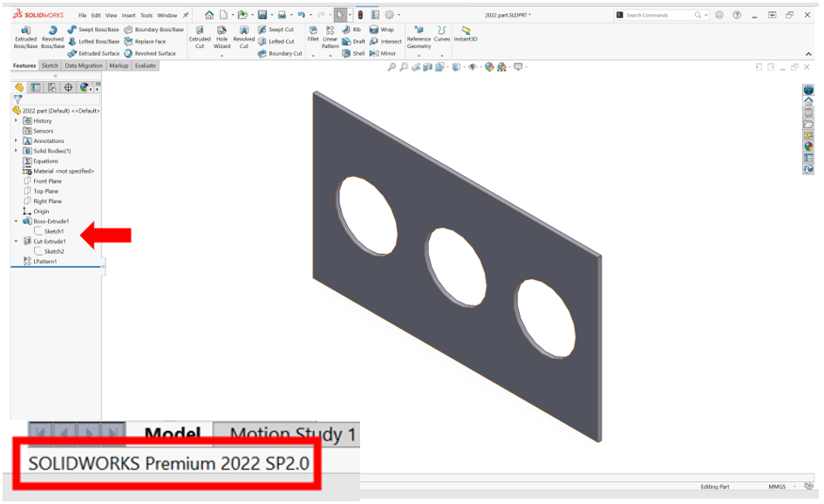Open the Window menu
The height and width of the screenshot is (504, 824).
coord(167,15)
